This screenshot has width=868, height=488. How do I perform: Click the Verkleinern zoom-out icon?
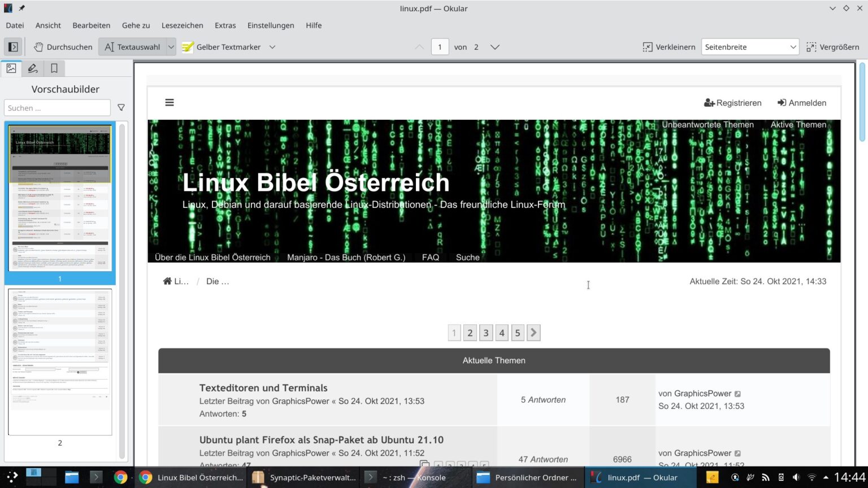(x=647, y=47)
